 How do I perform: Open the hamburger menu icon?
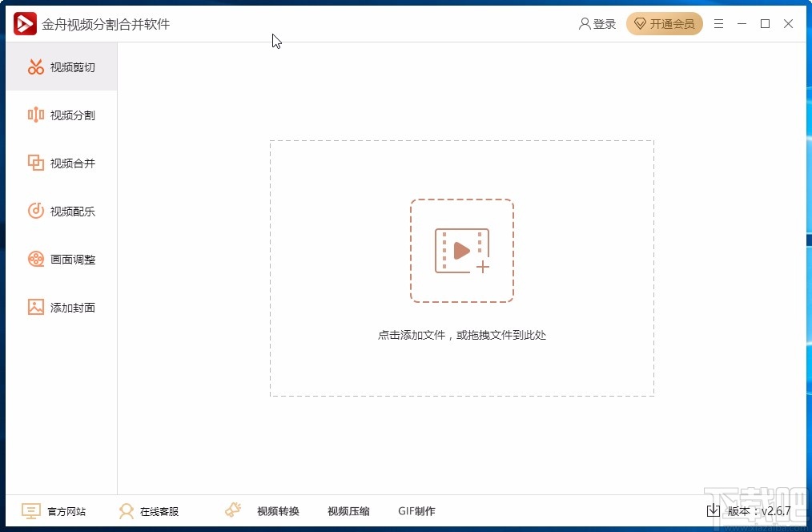(719, 24)
